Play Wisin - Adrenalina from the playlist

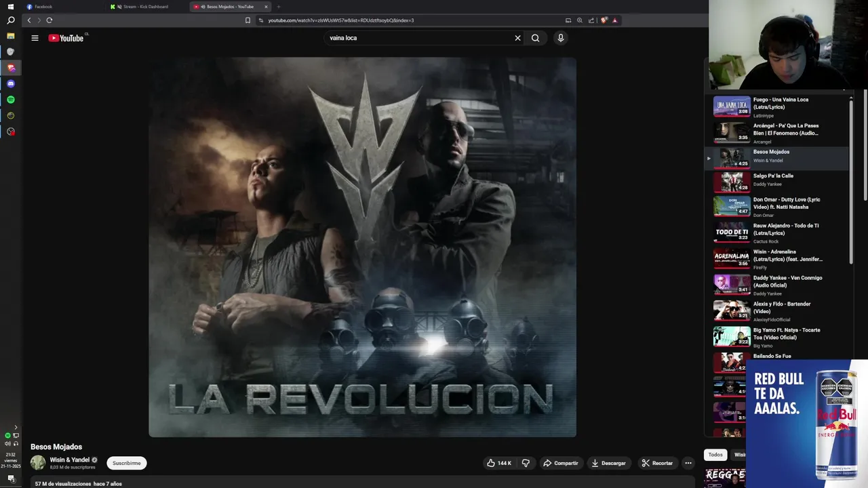pos(776,259)
